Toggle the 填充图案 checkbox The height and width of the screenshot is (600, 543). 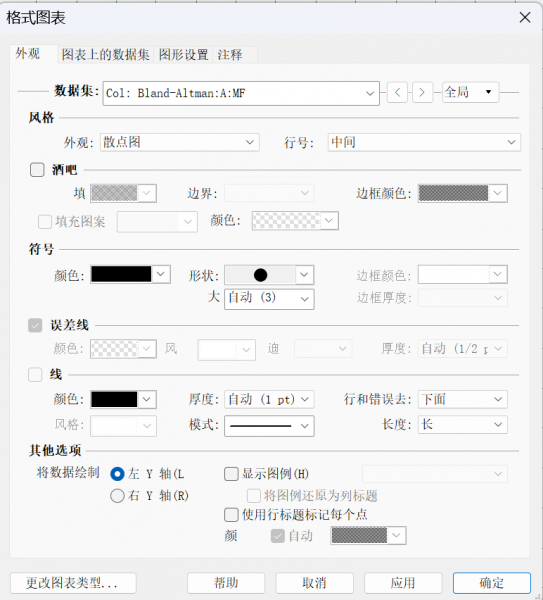[45, 222]
